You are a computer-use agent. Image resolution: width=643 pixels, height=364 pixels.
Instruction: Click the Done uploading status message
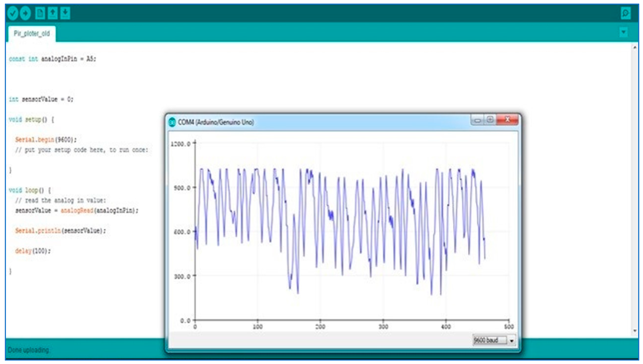point(29,350)
